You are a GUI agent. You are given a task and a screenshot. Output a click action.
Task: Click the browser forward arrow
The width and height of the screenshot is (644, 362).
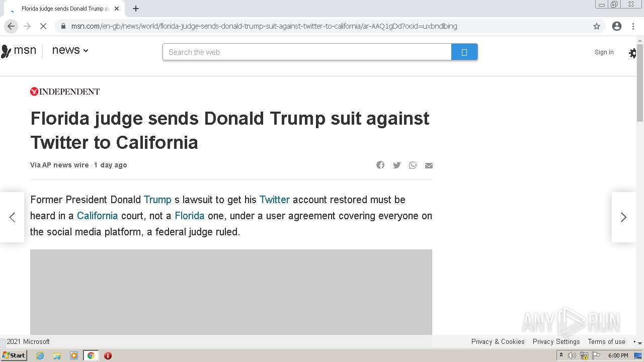pos(27,26)
